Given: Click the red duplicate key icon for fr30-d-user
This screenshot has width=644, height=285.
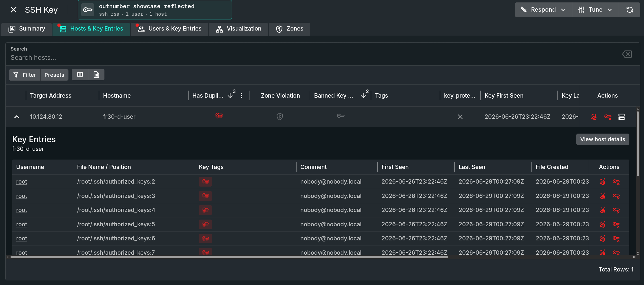Looking at the screenshot, I should [219, 115].
